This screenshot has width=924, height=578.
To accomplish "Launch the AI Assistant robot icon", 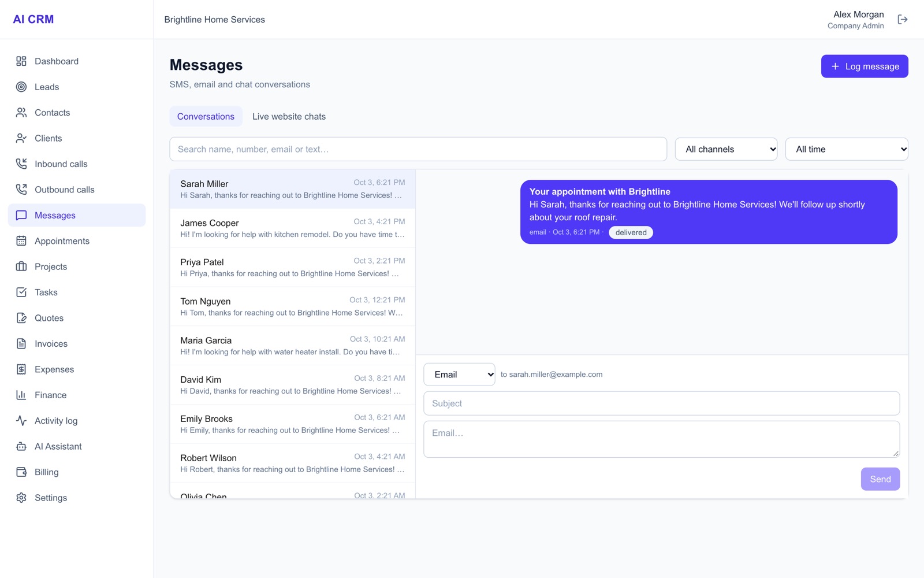I will tap(21, 447).
